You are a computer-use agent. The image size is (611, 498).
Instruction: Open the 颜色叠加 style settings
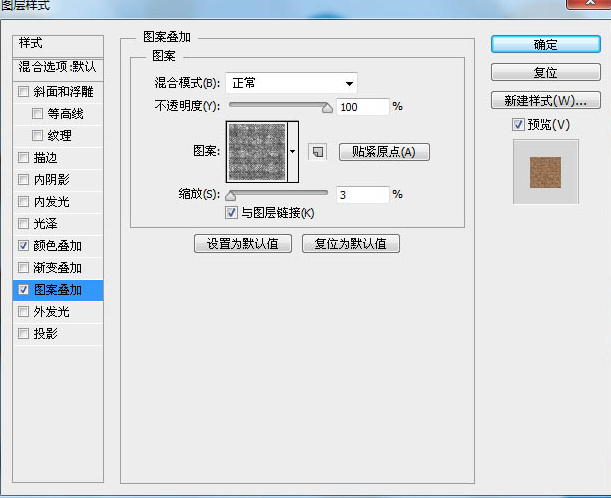[x=57, y=245]
